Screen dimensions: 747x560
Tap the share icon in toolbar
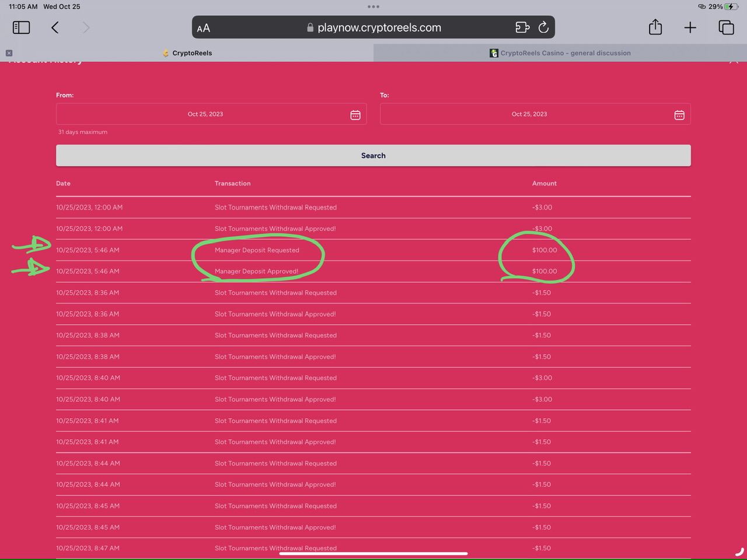[655, 27]
